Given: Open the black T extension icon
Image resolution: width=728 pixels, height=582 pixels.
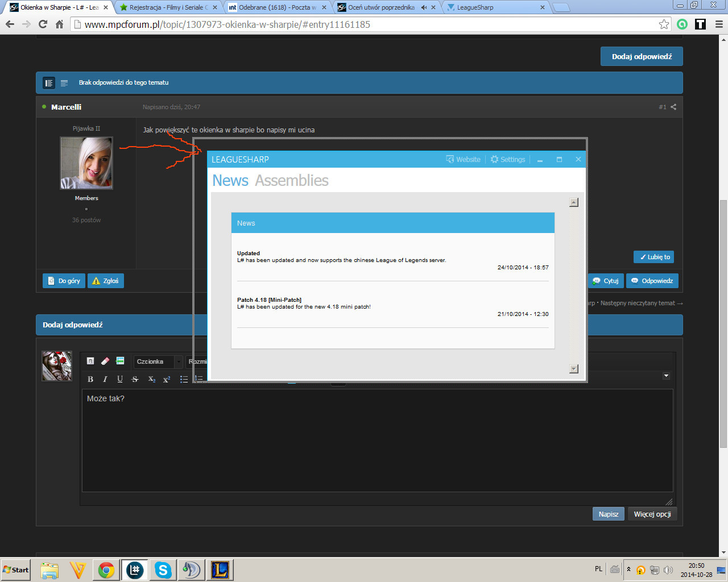Looking at the screenshot, I should 700,24.
